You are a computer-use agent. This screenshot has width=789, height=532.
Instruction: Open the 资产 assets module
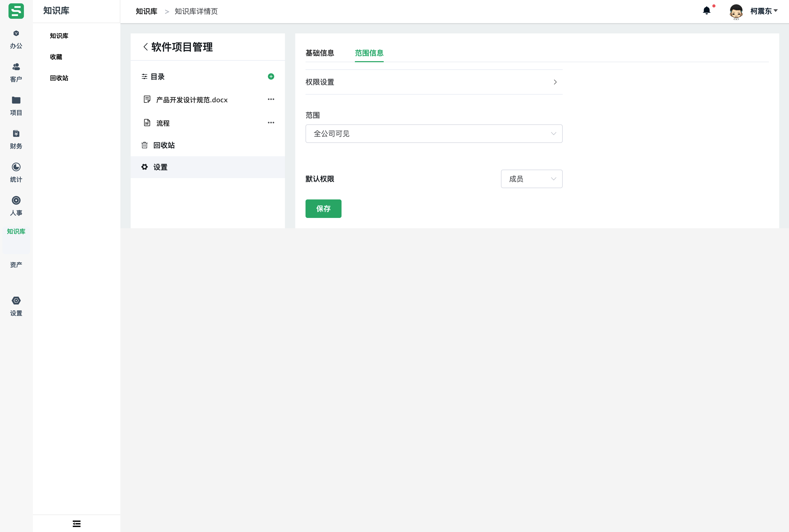[x=16, y=265]
